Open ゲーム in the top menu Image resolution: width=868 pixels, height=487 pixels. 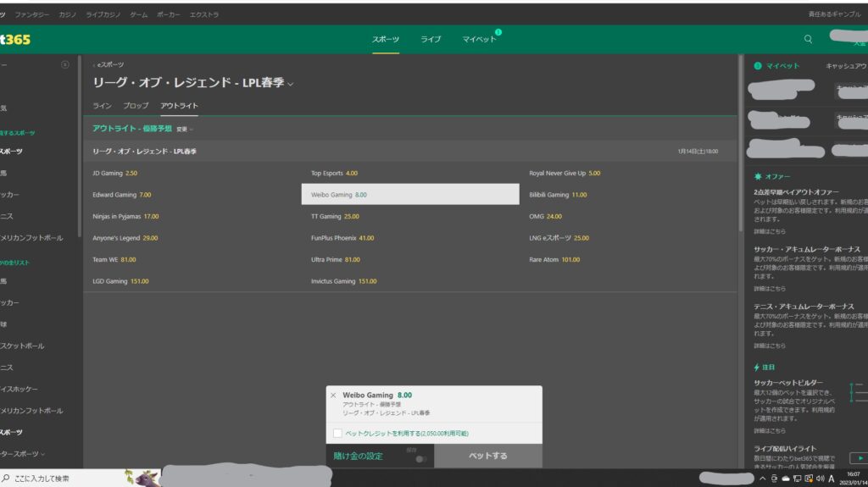[138, 15]
